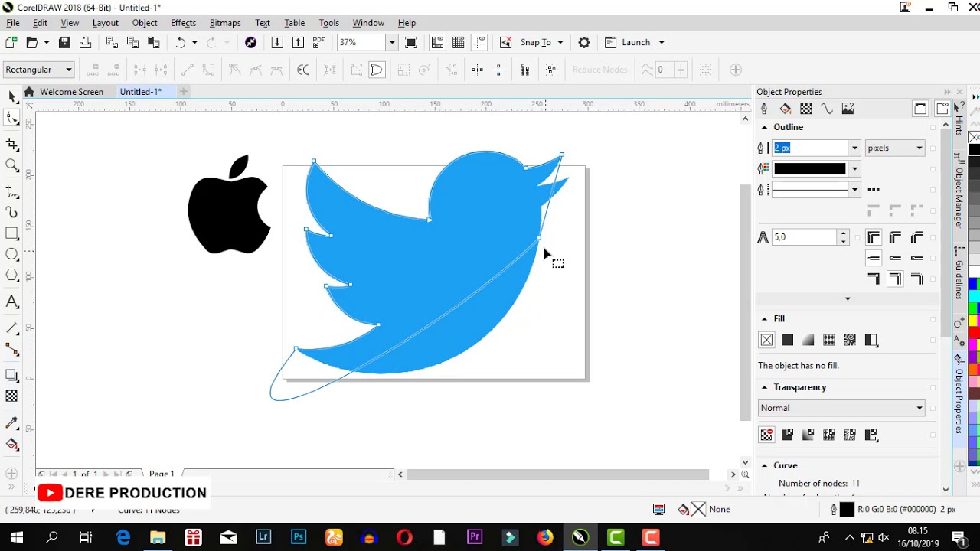Open the File menu

[13, 23]
